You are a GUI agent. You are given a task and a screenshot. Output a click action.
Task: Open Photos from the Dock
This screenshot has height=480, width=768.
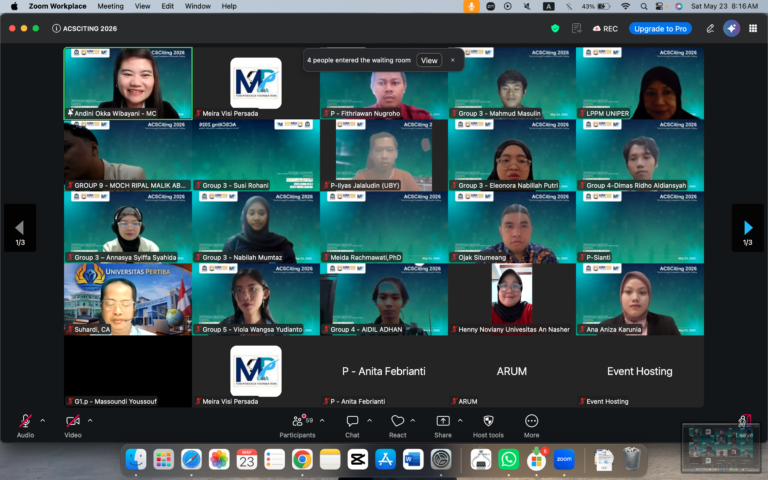[x=219, y=459]
